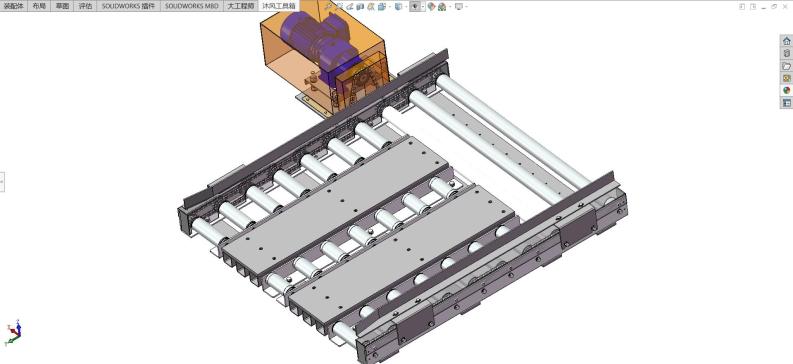Click the Zoom to Fit view icon

pos(328,7)
